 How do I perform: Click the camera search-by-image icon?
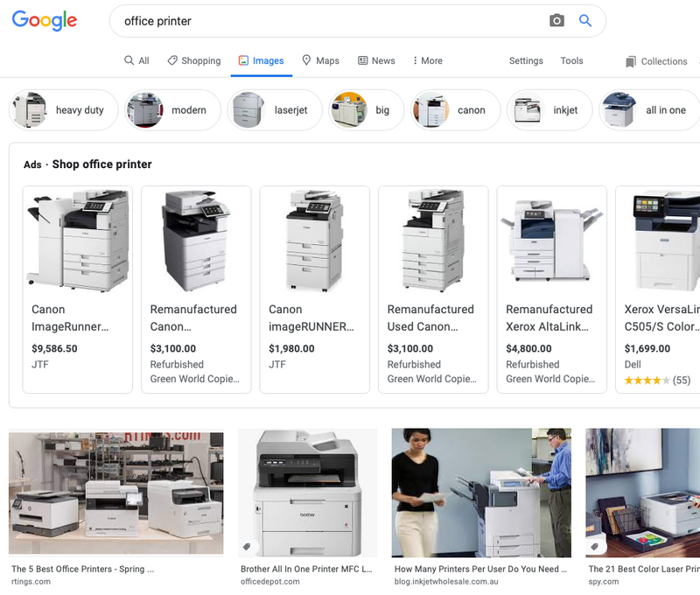click(x=556, y=20)
